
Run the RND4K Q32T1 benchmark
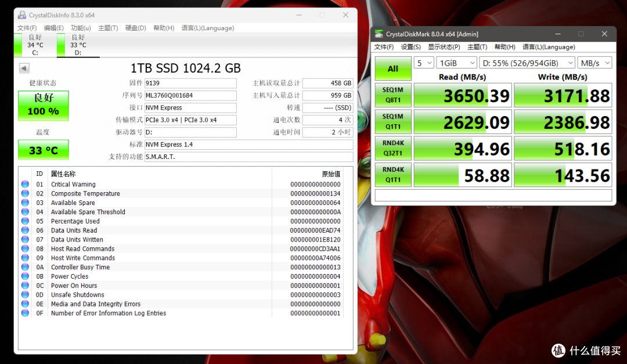coord(393,148)
